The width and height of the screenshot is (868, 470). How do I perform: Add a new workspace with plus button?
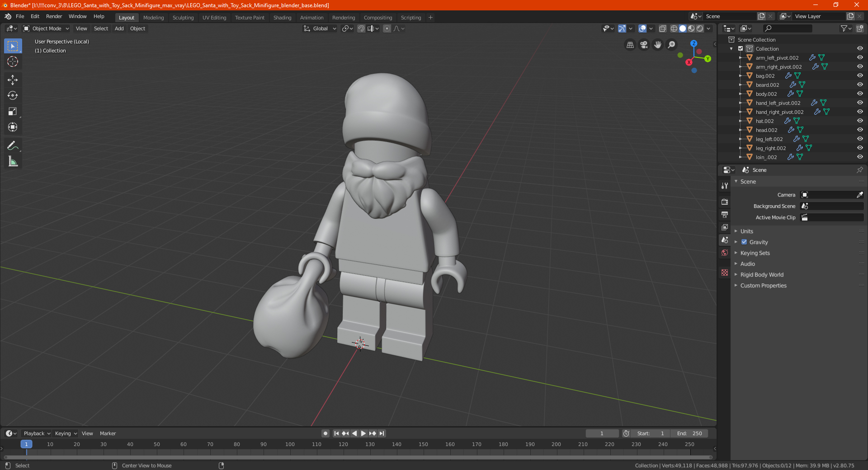click(x=430, y=18)
